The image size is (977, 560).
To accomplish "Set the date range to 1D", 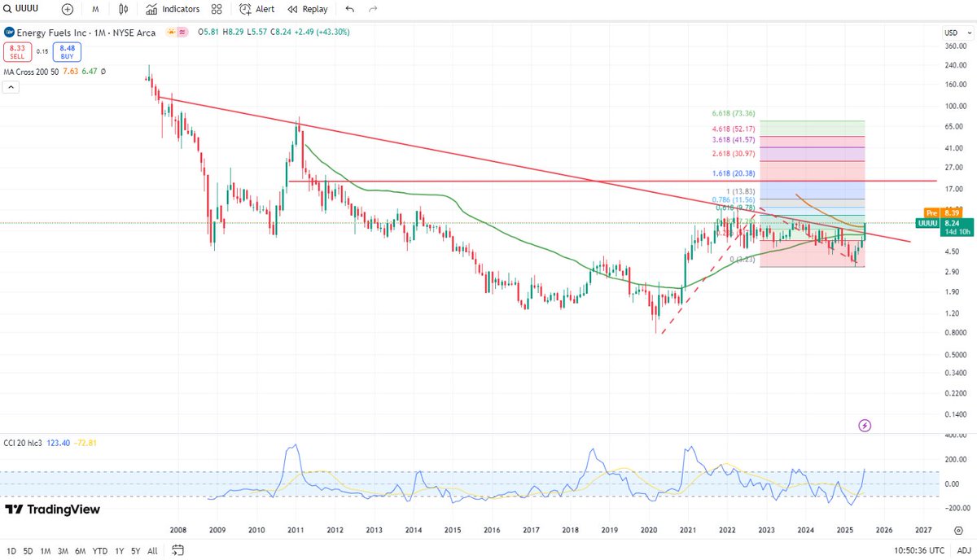I will pos(11,551).
